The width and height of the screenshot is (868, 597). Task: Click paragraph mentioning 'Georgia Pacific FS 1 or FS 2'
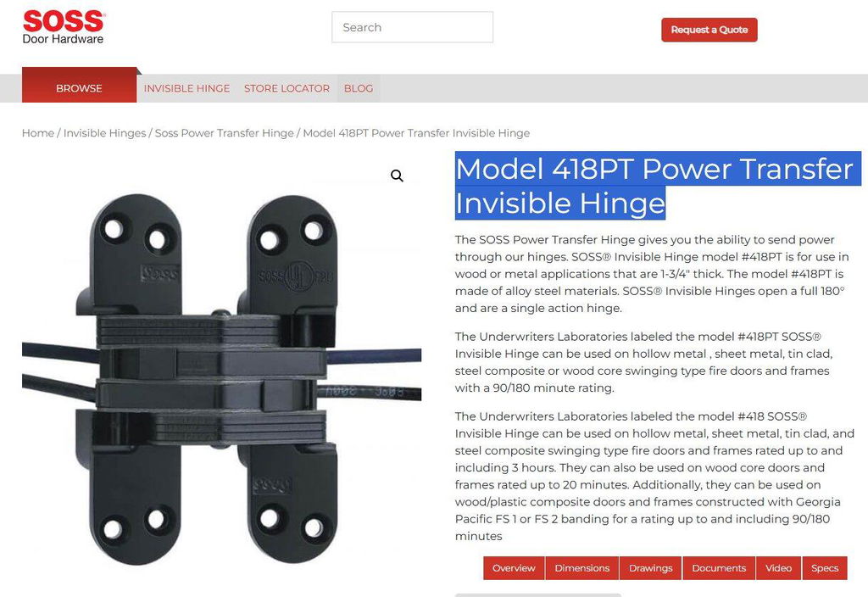click(x=655, y=477)
